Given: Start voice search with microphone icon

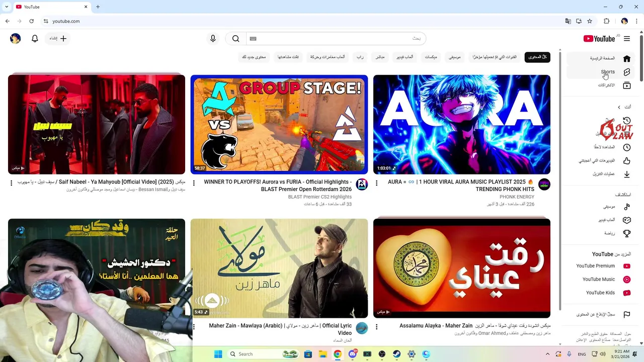Looking at the screenshot, I should (x=213, y=39).
